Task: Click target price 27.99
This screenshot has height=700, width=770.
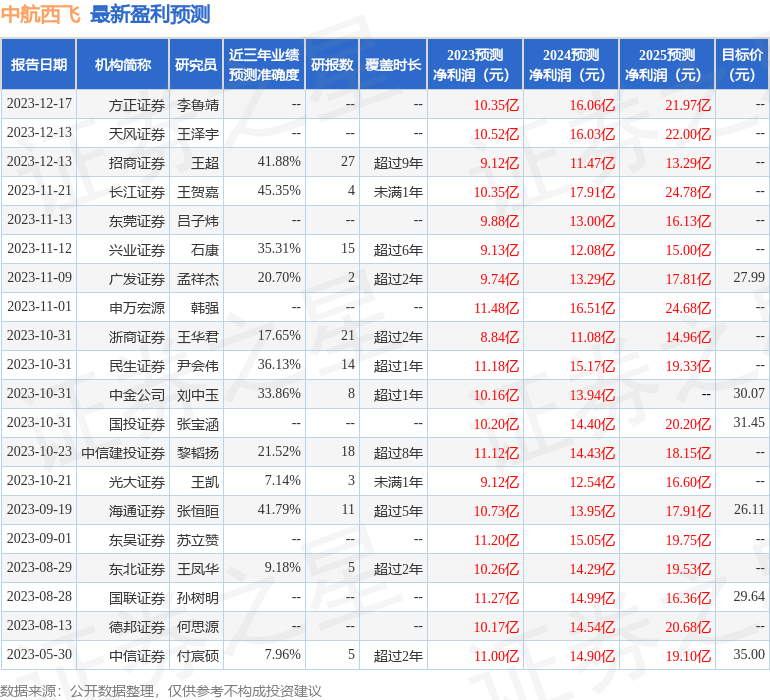Action: 749,277
